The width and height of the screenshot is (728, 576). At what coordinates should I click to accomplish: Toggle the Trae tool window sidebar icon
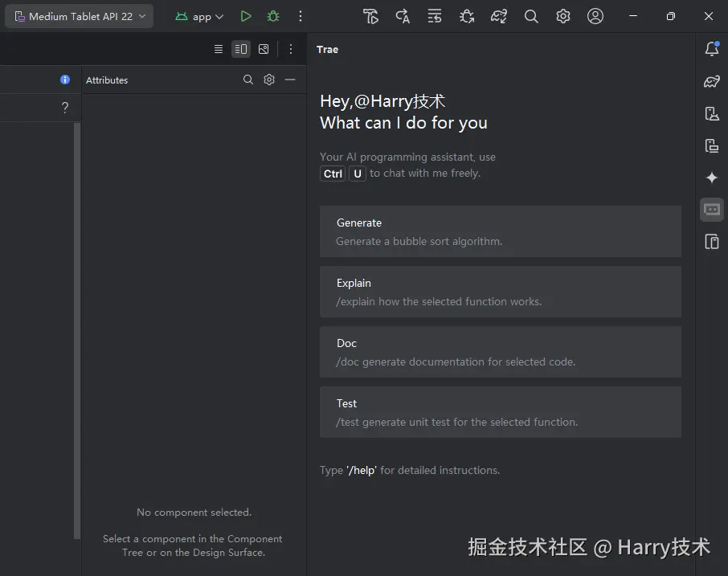click(x=712, y=210)
